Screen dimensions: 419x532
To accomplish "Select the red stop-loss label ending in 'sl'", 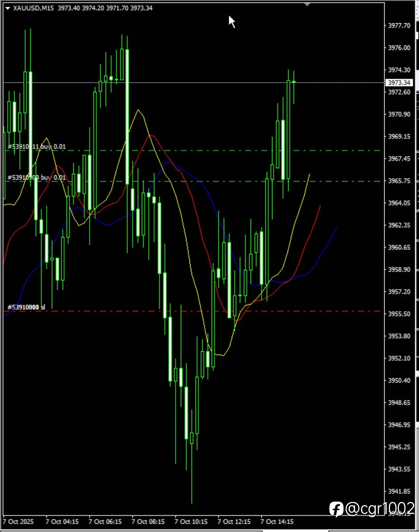I will (x=27, y=307).
